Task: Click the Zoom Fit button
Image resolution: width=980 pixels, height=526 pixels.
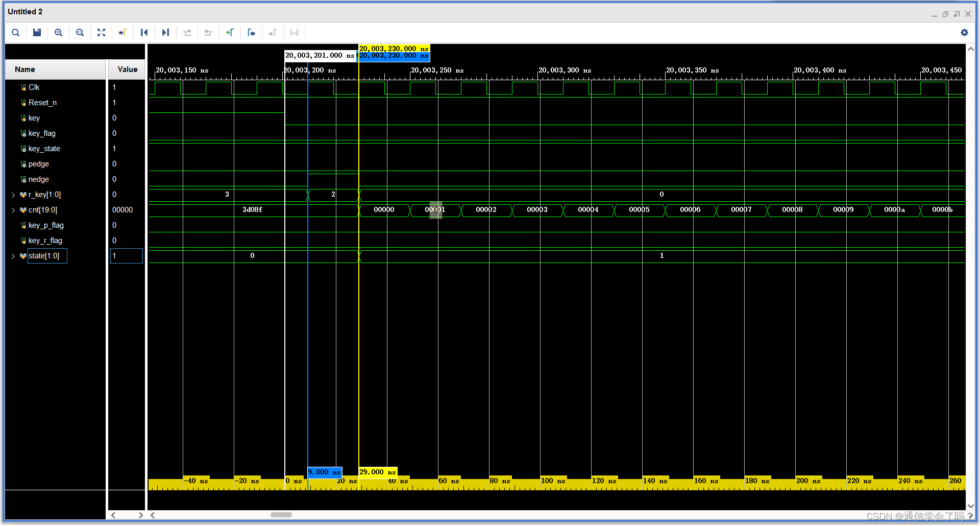Action: tap(101, 33)
